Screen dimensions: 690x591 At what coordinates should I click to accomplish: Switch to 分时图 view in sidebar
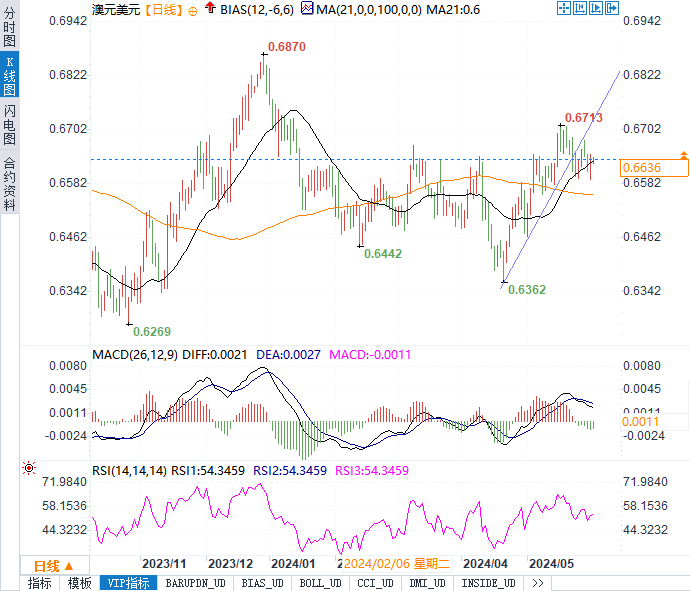tap(9, 26)
